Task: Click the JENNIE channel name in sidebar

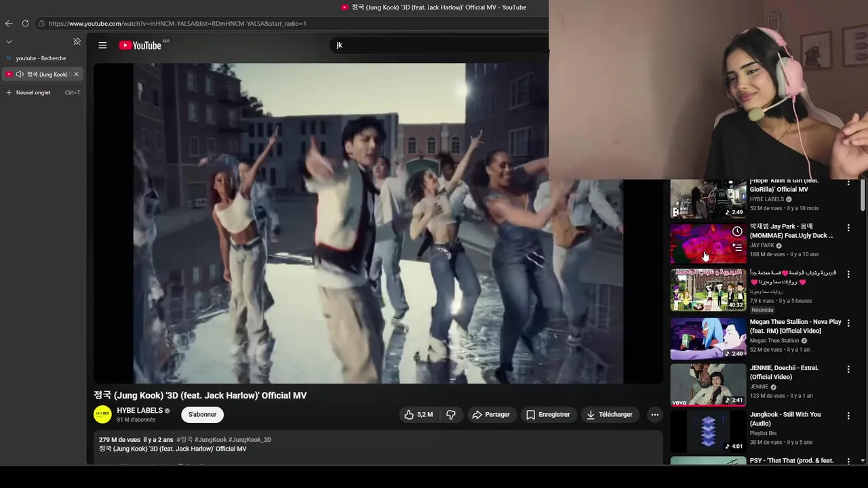Action: click(x=759, y=387)
